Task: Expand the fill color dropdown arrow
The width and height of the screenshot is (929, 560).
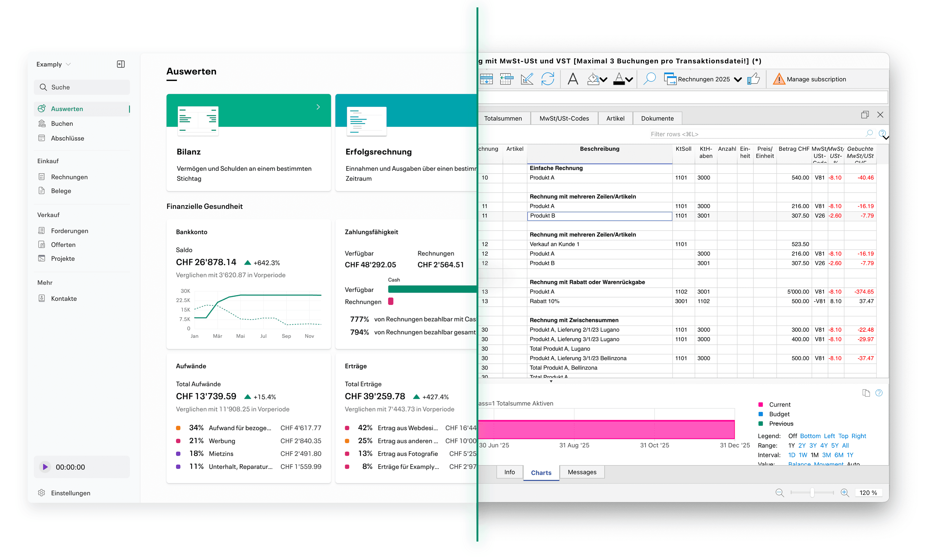Action: 603,79
